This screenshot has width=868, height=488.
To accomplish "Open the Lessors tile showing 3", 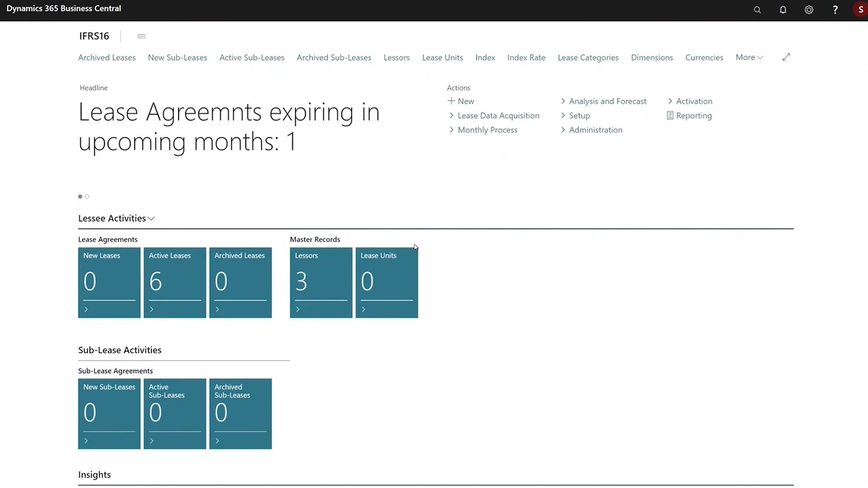I will 321,282.
